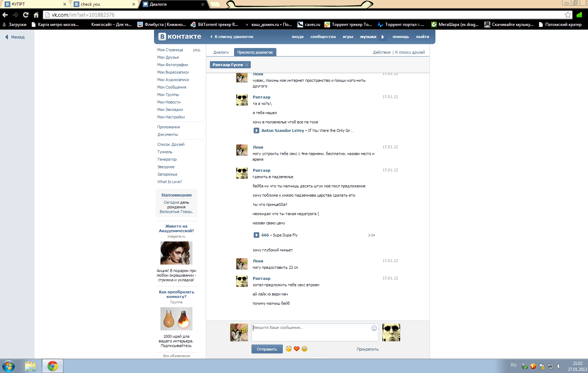Click the Все объявления link
The image size is (588, 373).
click(176, 356)
